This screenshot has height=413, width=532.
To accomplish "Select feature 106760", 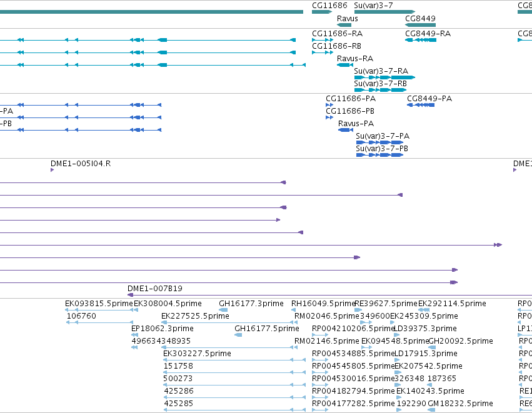I will tap(81, 316).
